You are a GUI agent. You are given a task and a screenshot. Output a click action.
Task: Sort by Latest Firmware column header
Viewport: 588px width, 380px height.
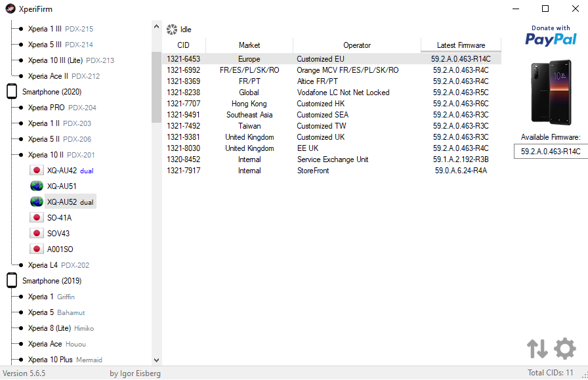pyautogui.click(x=461, y=45)
